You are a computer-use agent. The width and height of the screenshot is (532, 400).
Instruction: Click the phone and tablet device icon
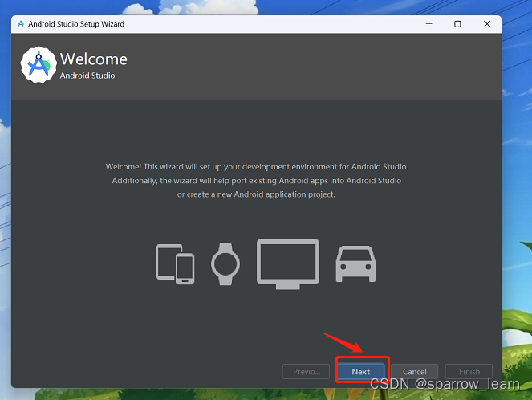pos(175,264)
